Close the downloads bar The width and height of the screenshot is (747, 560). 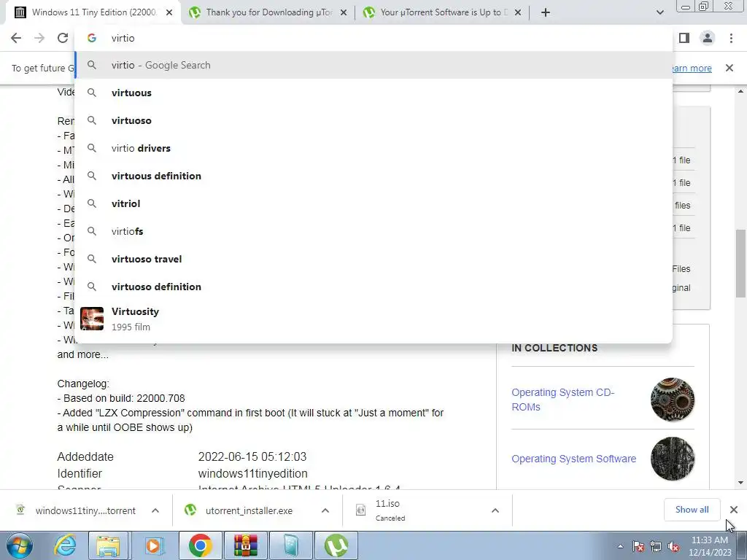[734, 510]
